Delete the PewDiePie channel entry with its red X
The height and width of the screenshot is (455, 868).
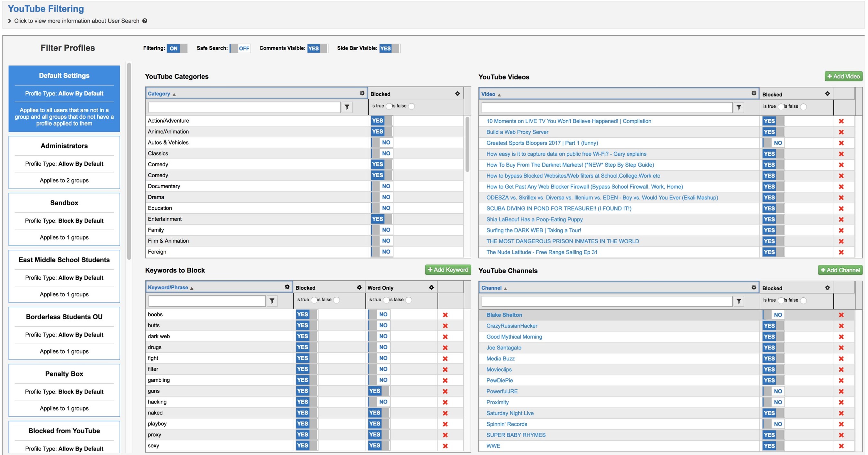(841, 380)
